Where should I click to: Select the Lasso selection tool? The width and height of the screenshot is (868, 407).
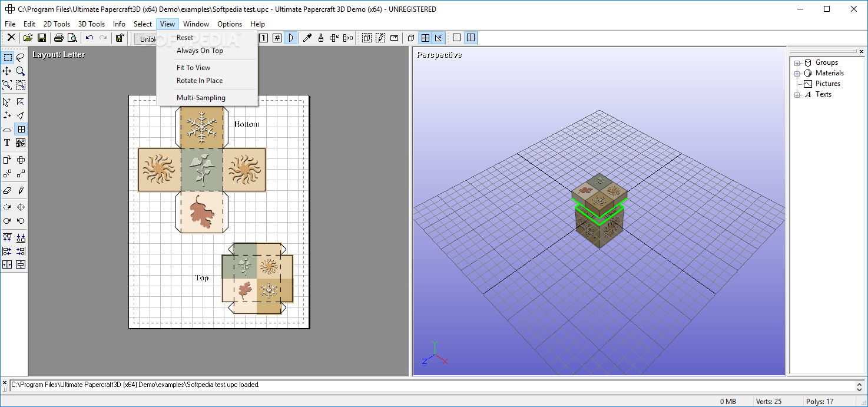pos(21,57)
